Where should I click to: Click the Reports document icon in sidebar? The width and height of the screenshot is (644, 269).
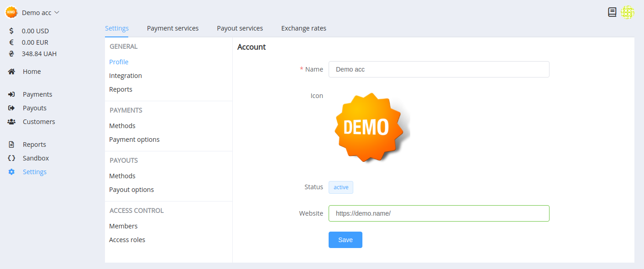[x=11, y=145]
